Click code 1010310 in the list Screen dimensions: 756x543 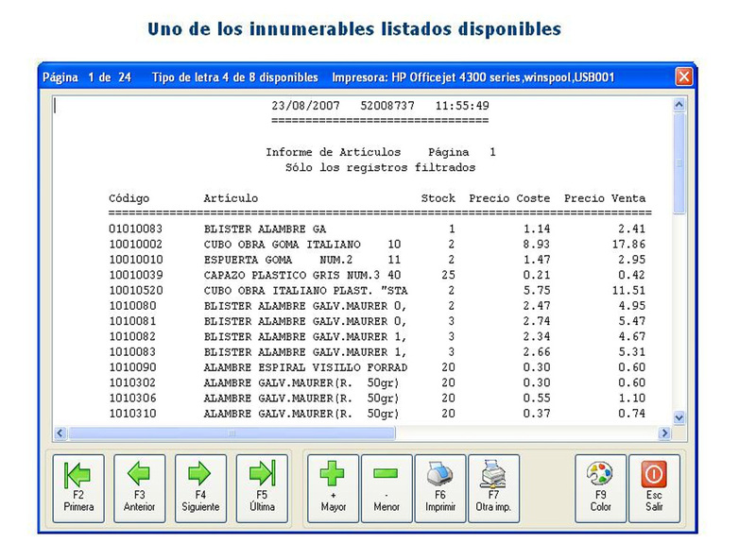pos(132,414)
